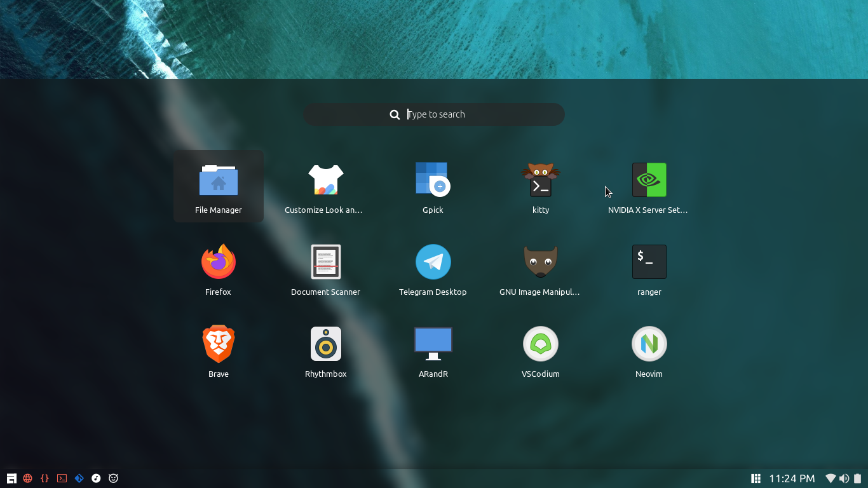
Task: Click the music note taskbar icon
Action: click(96, 478)
